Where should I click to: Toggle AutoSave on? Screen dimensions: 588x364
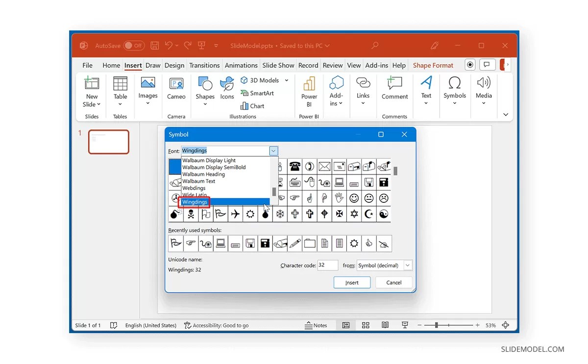coord(134,45)
